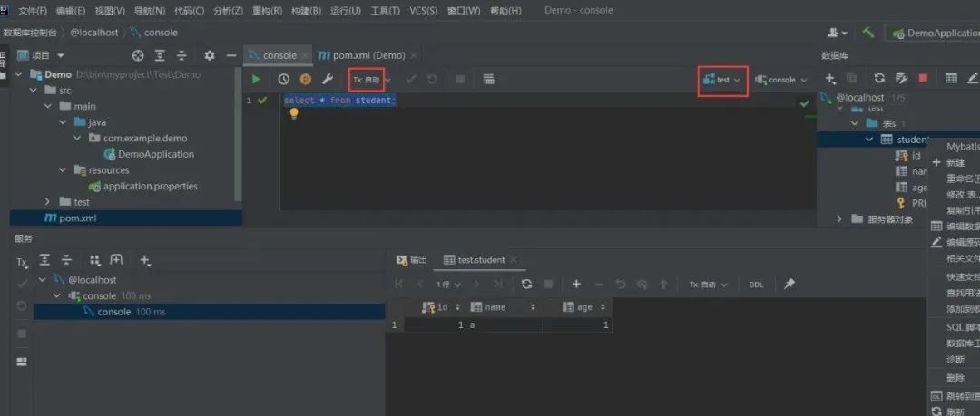
Task: Open the 文件(F) menu
Action: [x=33, y=11]
